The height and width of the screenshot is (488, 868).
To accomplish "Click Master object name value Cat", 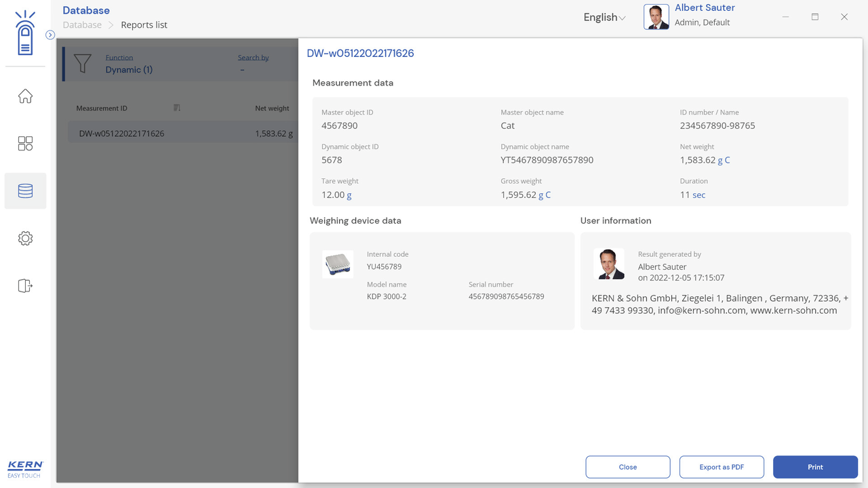I will 507,125.
